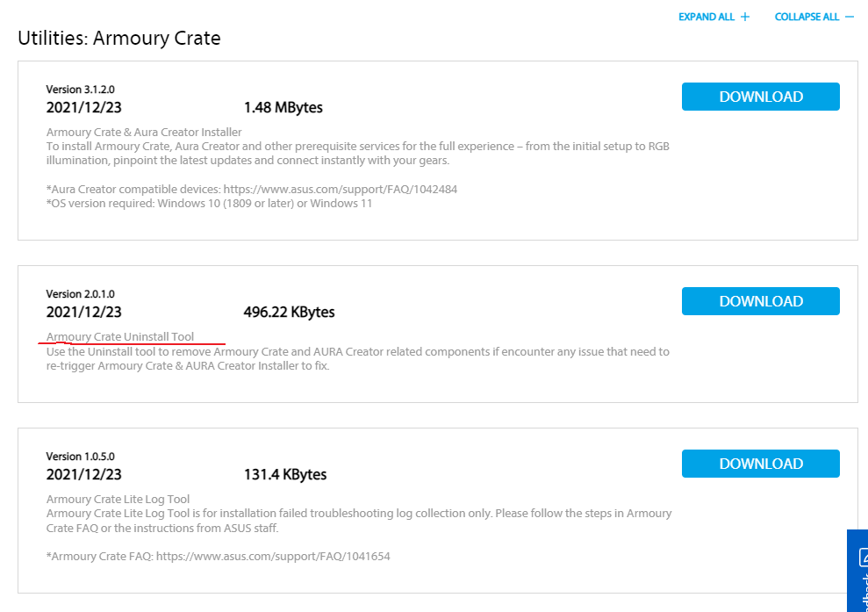Viewport: 868px width, 612px height.
Task: Click the 1.48 MBytes file size
Action: pyautogui.click(x=283, y=107)
